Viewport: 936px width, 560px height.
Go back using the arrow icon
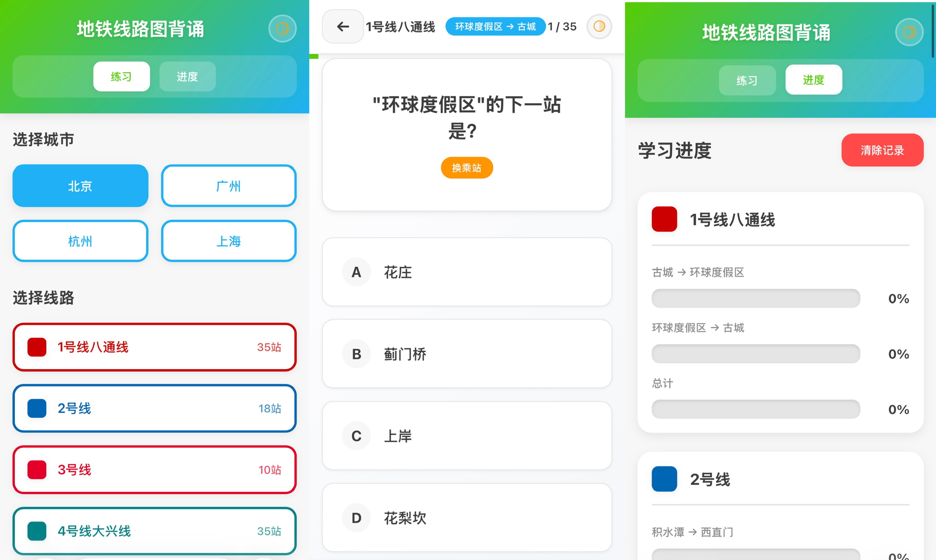tap(343, 27)
